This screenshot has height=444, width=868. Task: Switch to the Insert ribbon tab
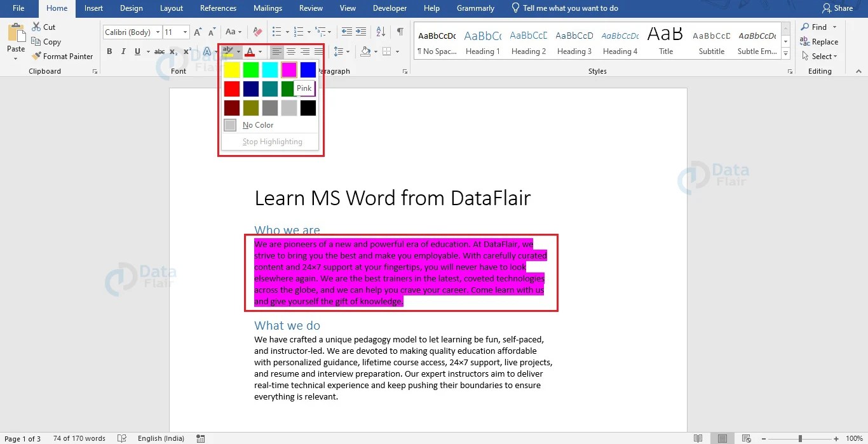[x=93, y=8]
